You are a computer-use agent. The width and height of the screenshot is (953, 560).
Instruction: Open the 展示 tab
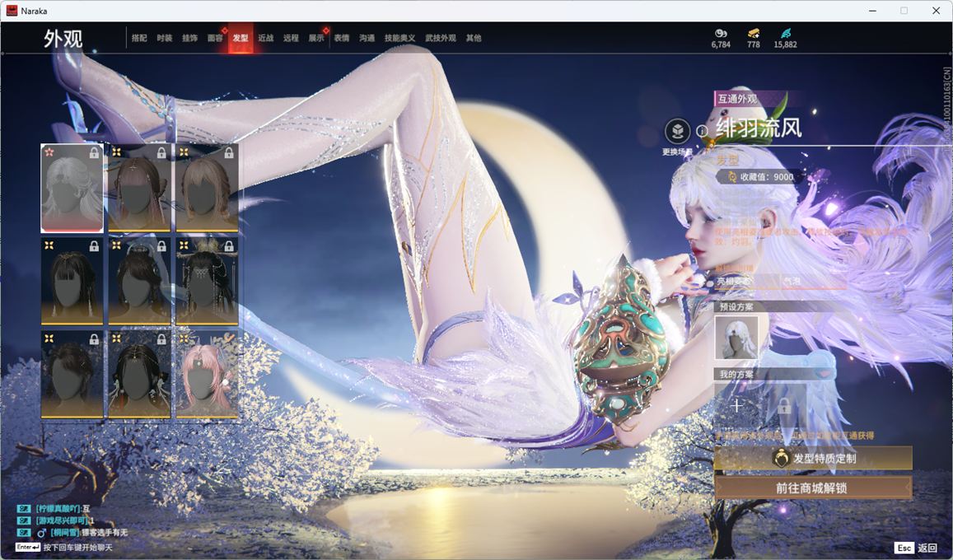(x=316, y=39)
